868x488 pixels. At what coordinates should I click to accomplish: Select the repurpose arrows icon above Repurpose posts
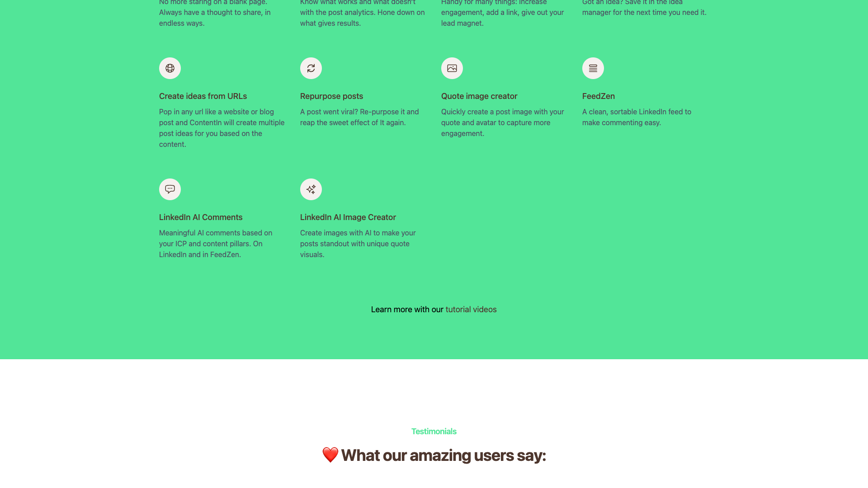pos(311,68)
